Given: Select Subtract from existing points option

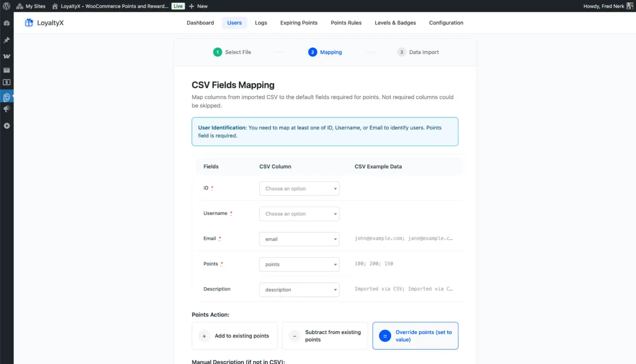Looking at the screenshot, I should (x=325, y=336).
